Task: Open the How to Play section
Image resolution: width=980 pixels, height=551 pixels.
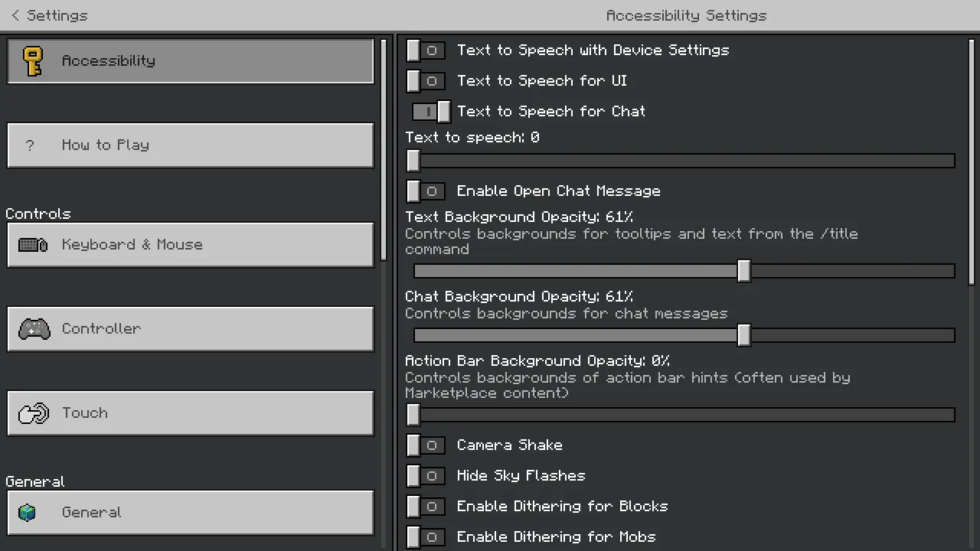Action: pyautogui.click(x=191, y=145)
